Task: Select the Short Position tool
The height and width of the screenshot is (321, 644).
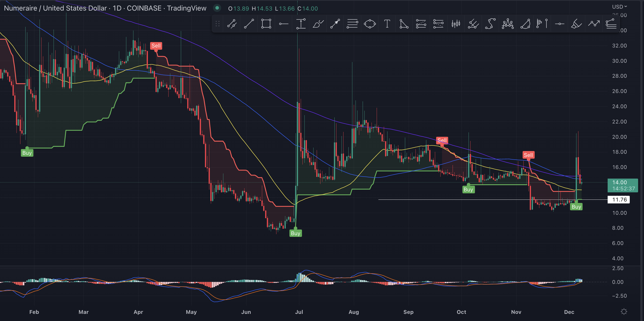Action: (x=438, y=24)
